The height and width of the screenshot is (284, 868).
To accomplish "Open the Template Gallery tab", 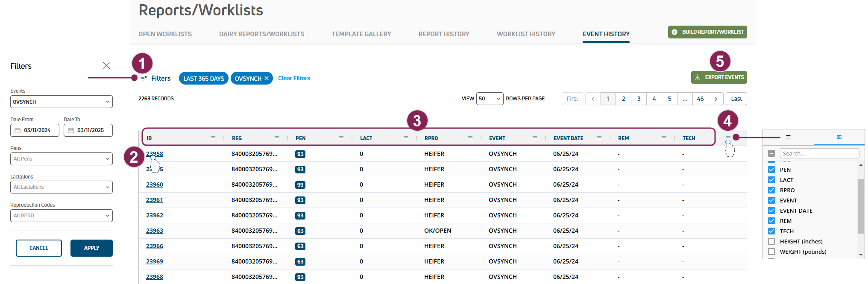I will coord(361,34).
